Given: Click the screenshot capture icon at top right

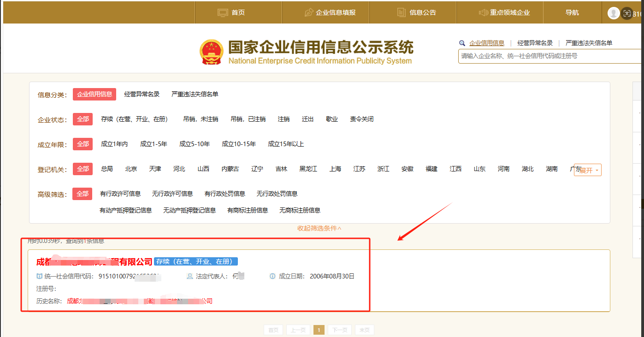Looking at the screenshot, I should point(626,13).
